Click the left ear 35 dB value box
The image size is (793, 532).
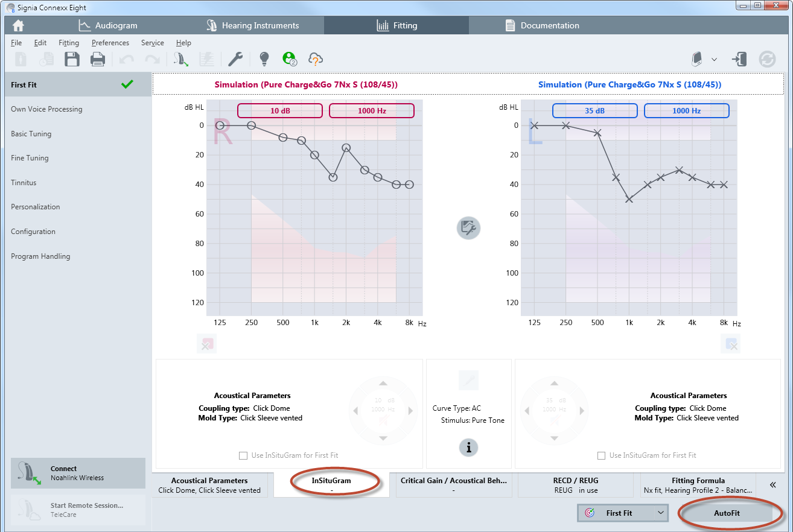pyautogui.click(x=594, y=111)
